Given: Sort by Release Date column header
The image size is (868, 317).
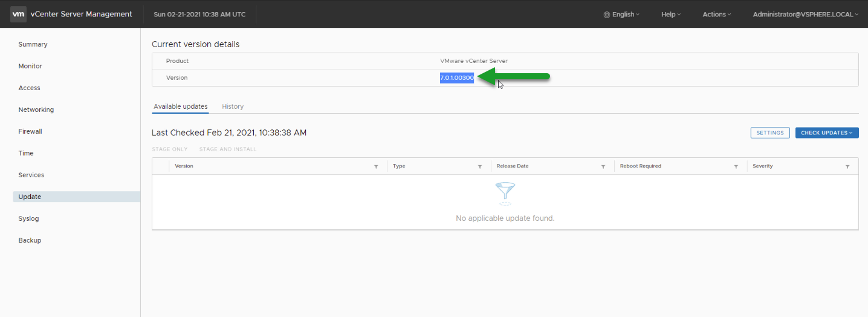Looking at the screenshot, I should (x=513, y=166).
